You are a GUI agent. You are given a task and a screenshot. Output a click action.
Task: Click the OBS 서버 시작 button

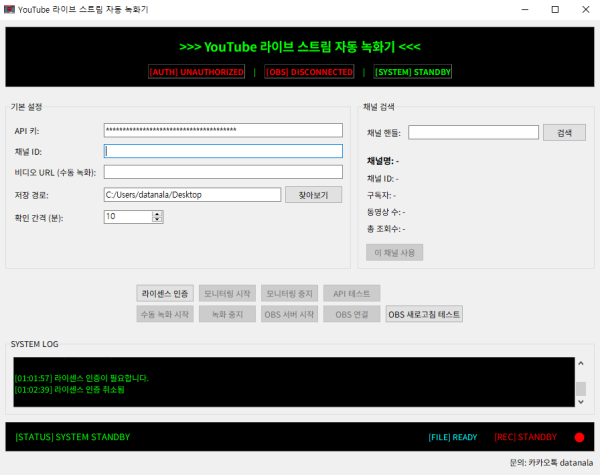tap(289, 314)
